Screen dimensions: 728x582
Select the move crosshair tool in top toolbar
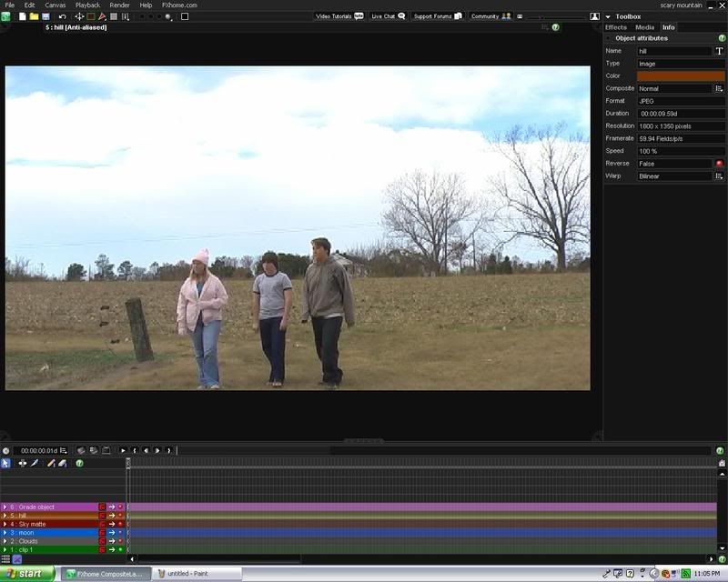[x=79, y=16]
